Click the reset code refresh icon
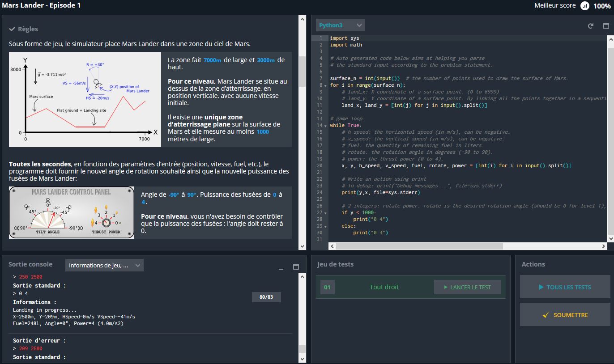The image size is (614, 364). coord(590,26)
